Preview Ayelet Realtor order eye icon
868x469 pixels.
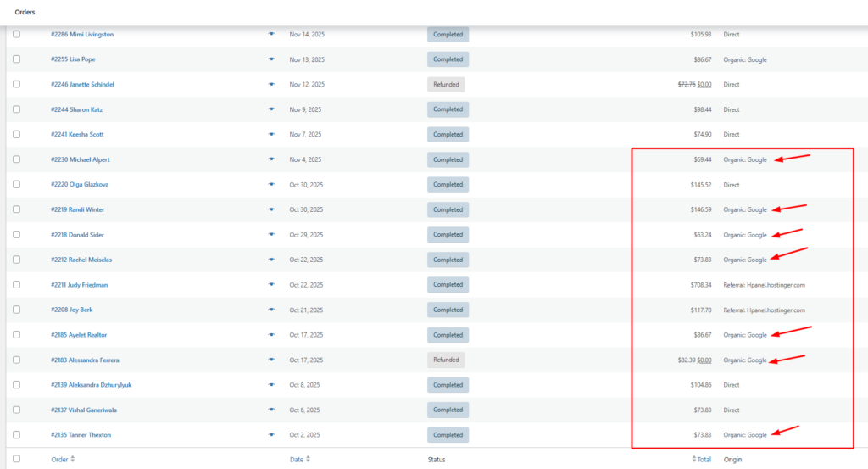(271, 334)
